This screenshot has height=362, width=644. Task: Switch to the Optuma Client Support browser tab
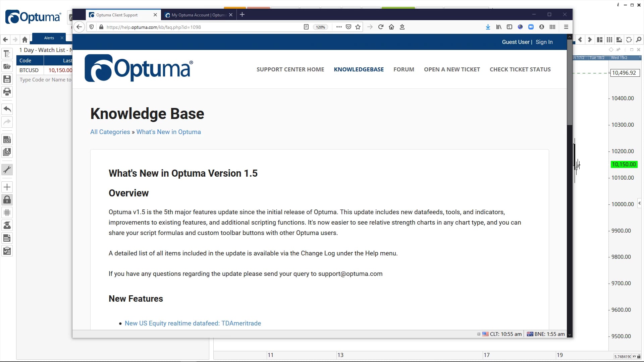123,15
